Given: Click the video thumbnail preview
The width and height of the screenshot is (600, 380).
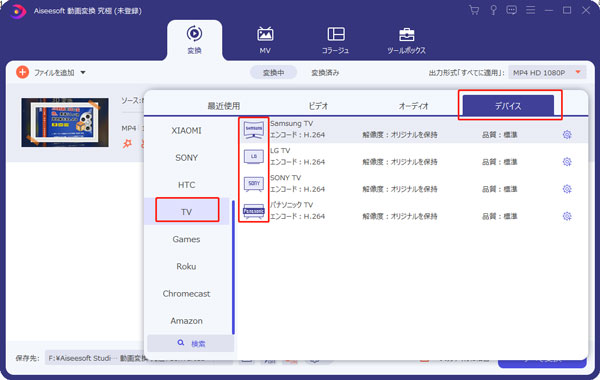Looking at the screenshot, I should pos(65,122).
